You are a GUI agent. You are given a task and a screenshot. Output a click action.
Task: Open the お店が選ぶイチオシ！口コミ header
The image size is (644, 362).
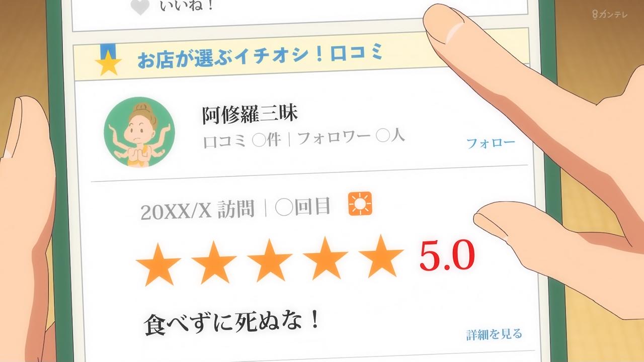(261, 56)
